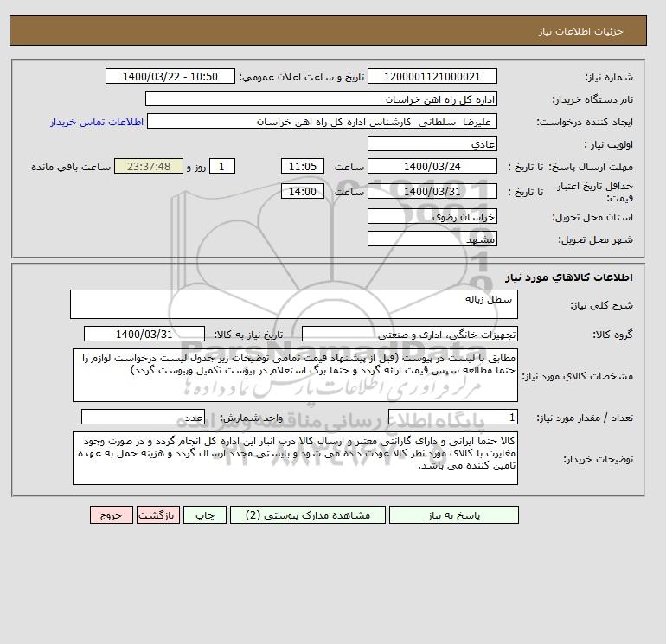Click the شماره نیاز label

[x=609, y=77]
